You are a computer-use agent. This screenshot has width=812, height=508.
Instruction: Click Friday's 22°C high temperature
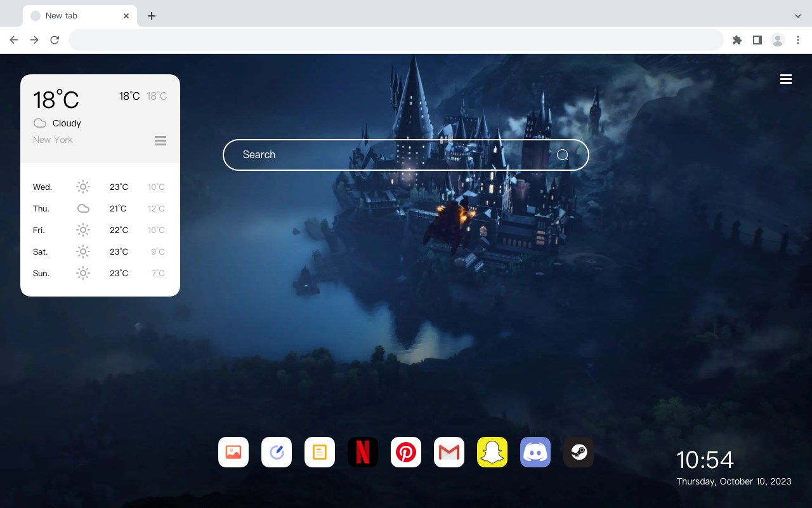[x=119, y=230]
